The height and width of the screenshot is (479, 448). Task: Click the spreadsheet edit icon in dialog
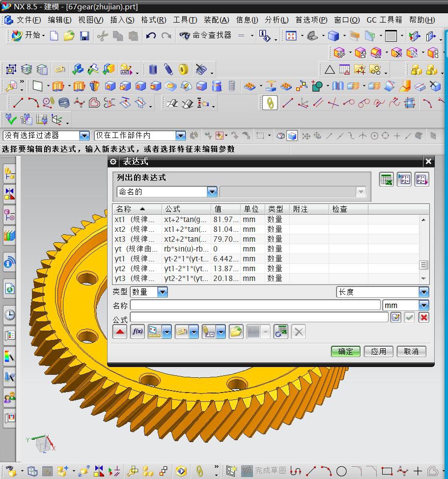point(387,179)
